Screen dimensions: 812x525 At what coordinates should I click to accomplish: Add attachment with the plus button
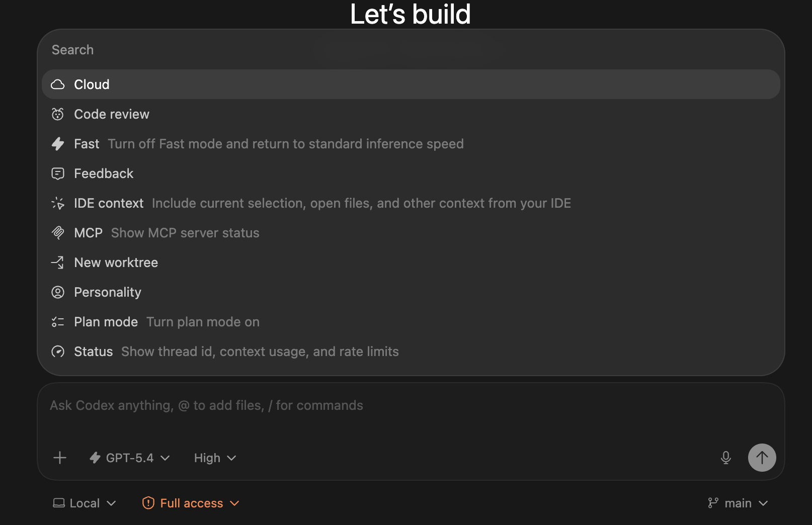60,458
